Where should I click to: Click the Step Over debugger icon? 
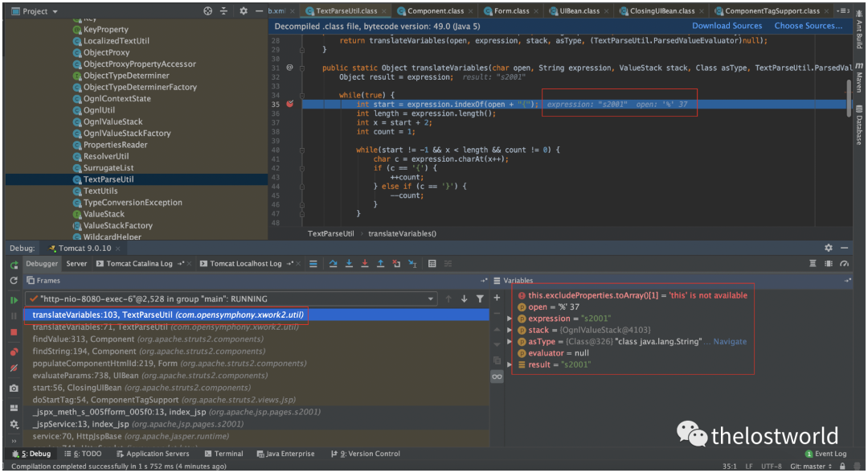point(334,264)
